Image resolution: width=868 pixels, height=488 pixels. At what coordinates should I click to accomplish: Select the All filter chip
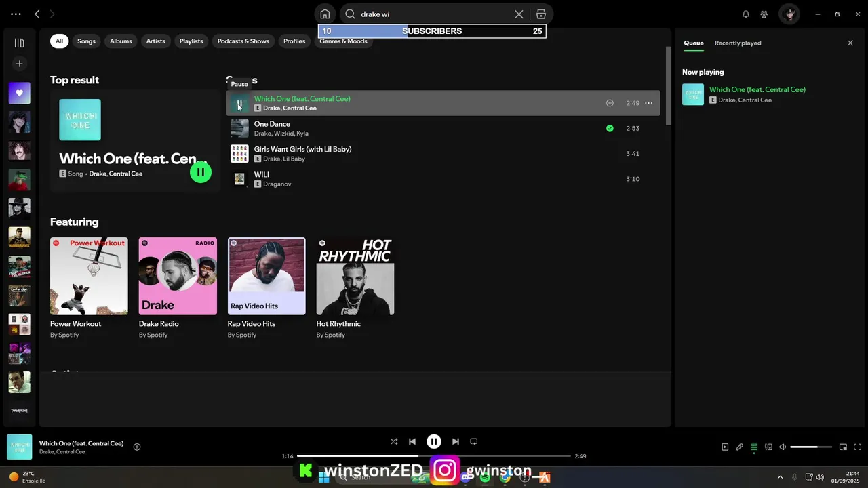tap(59, 41)
